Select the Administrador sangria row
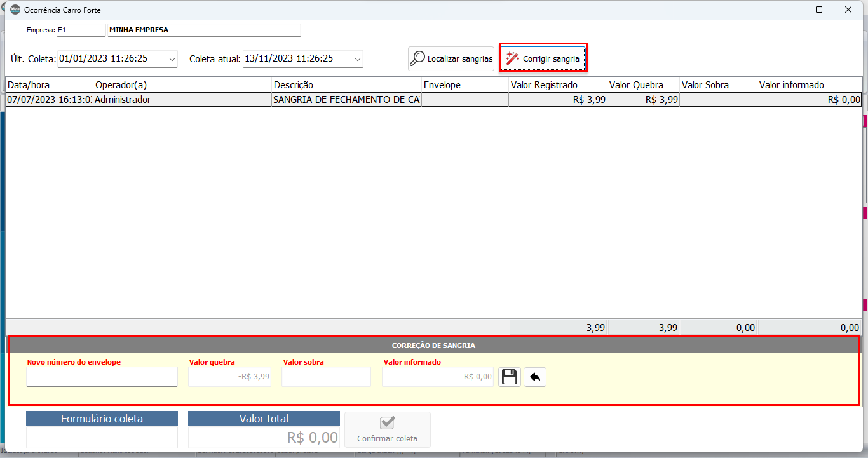This screenshot has height=458, width=868. (182, 100)
